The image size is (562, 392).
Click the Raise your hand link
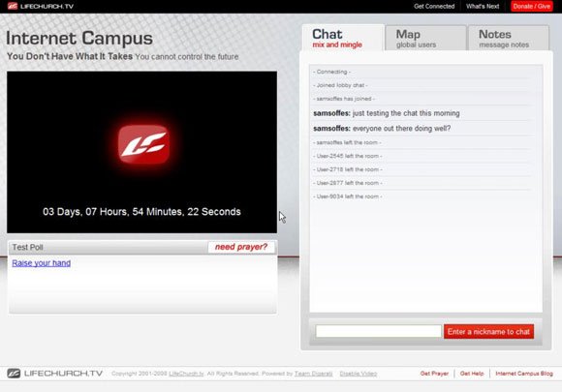point(42,263)
